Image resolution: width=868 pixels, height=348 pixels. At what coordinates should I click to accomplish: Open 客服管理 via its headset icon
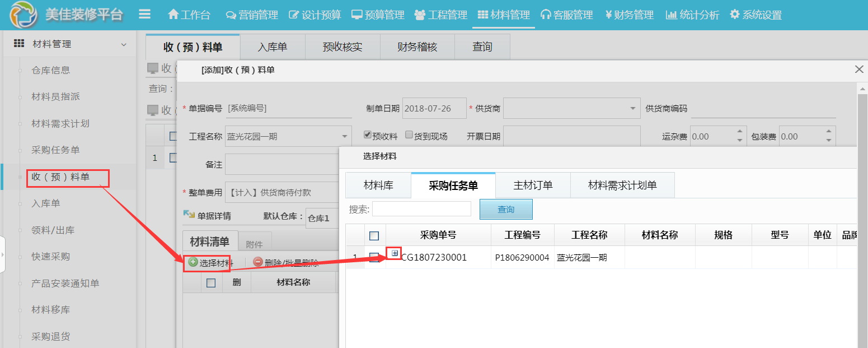[545, 15]
